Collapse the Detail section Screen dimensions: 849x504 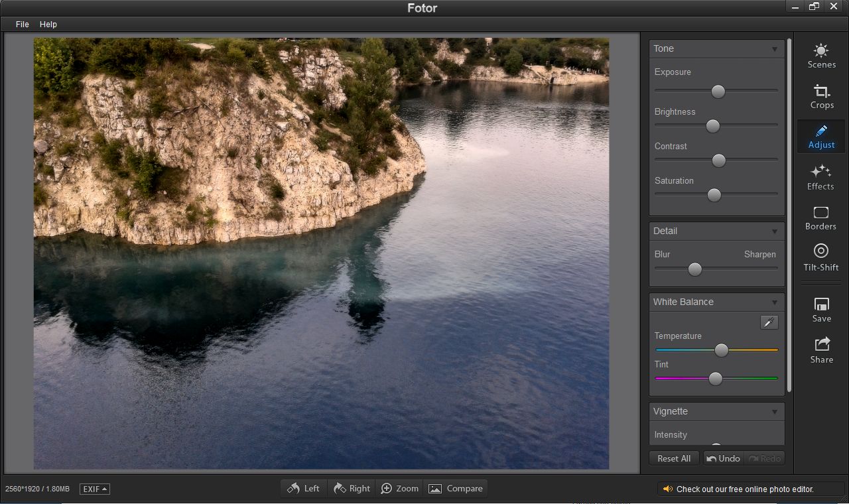tap(774, 231)
